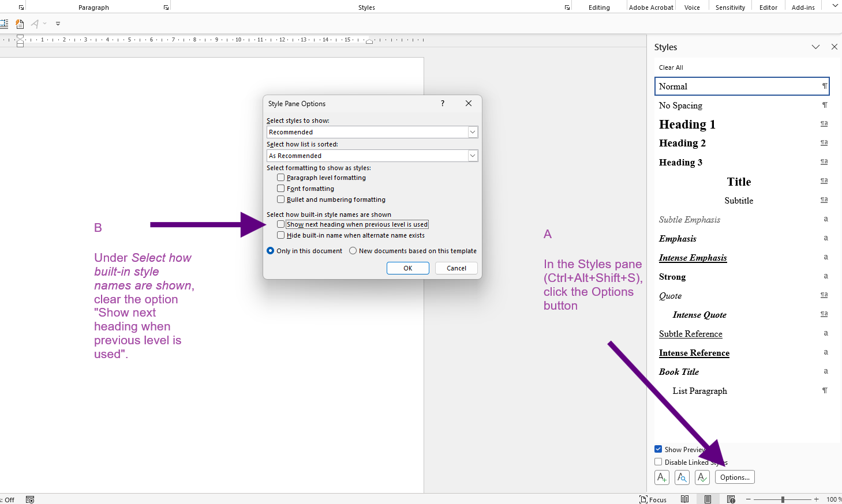Click the linked-style symbol beside Heading 1
The height and width of the screenshot is (504, 842).
coord(824,124)
